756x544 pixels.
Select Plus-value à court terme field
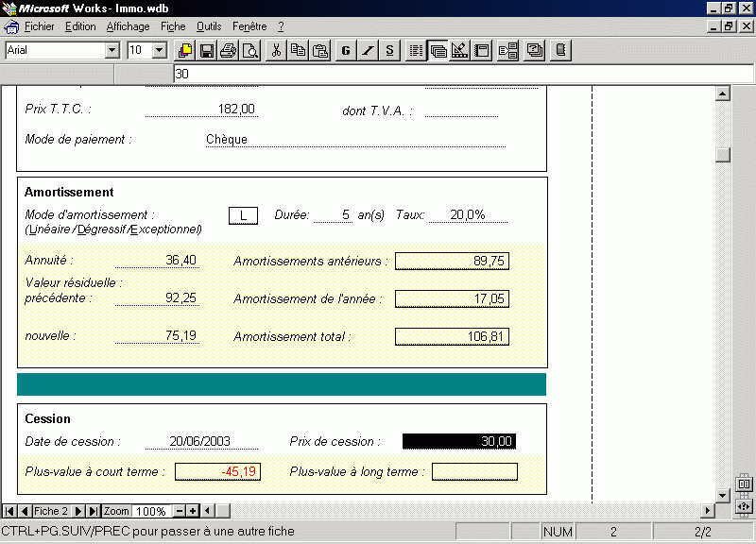(x=217, y=471)
